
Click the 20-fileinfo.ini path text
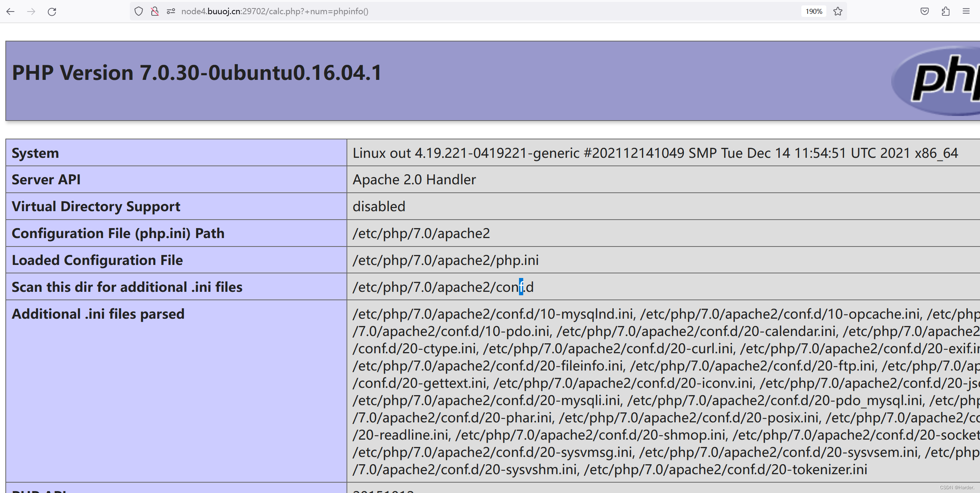pyautogui.click(x=488, y=366)
